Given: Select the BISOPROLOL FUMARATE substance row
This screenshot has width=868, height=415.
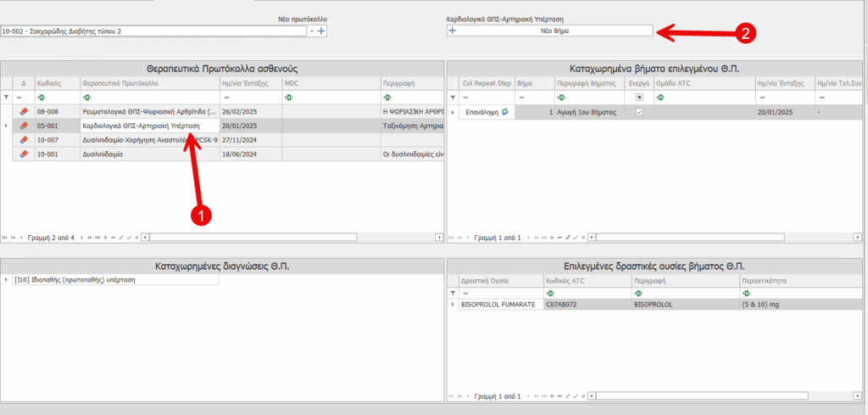Looking at the screenshot, I should [x=498, y=304].
